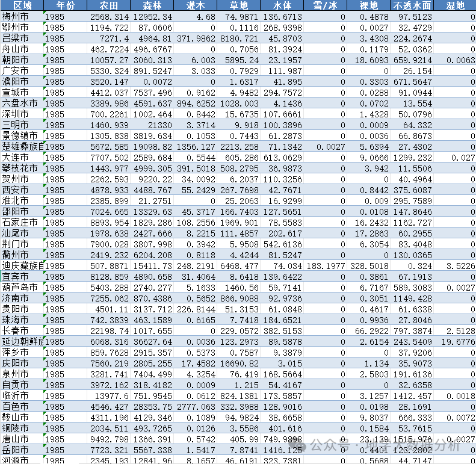Screen dimensions: 476x464
Task: Click the 珠海市 region cell
Action: 22,320
